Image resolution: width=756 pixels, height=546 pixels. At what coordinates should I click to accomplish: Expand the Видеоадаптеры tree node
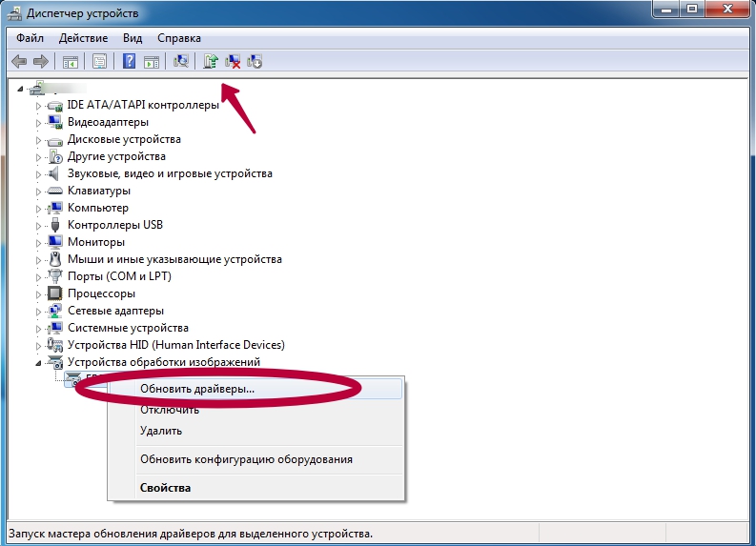coord(39,122)
